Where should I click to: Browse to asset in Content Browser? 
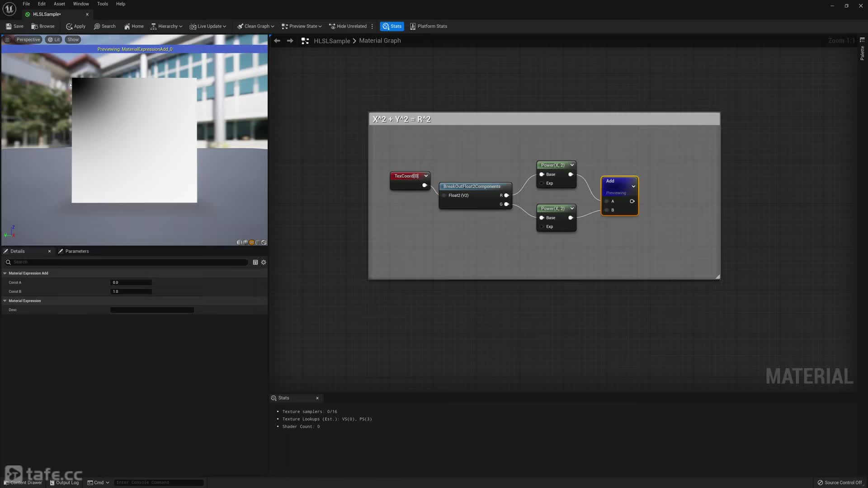43,26
